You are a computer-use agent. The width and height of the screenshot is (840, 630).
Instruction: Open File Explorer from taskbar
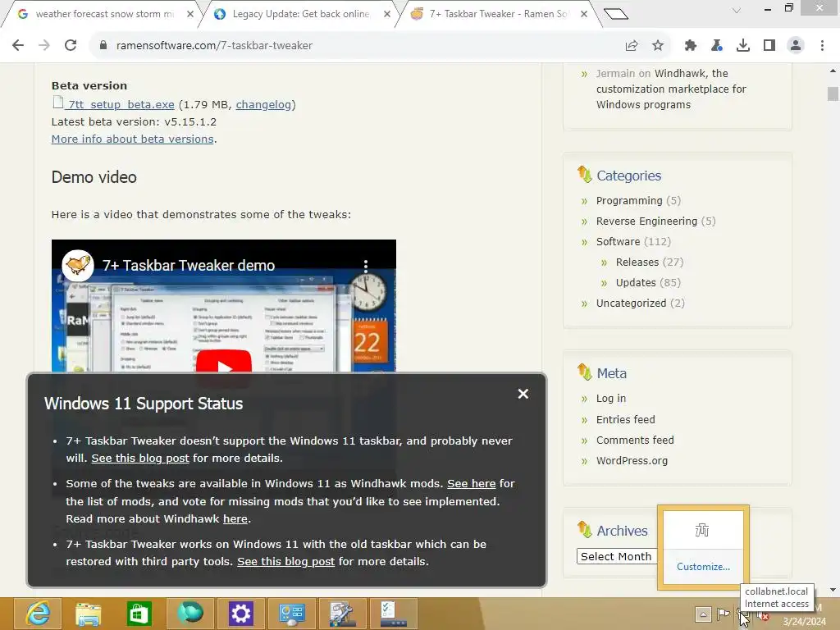pyautogui.click(x=89, y=614)
